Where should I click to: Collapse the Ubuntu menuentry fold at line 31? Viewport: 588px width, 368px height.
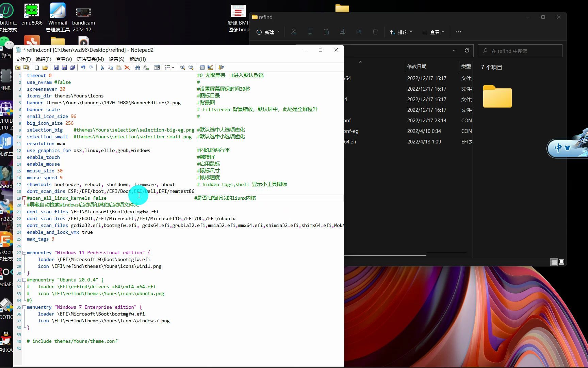point(24,280)
